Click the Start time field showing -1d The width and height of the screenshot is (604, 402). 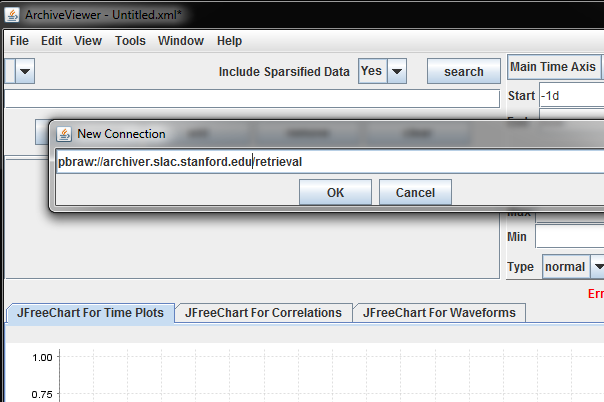click(572, 95)
